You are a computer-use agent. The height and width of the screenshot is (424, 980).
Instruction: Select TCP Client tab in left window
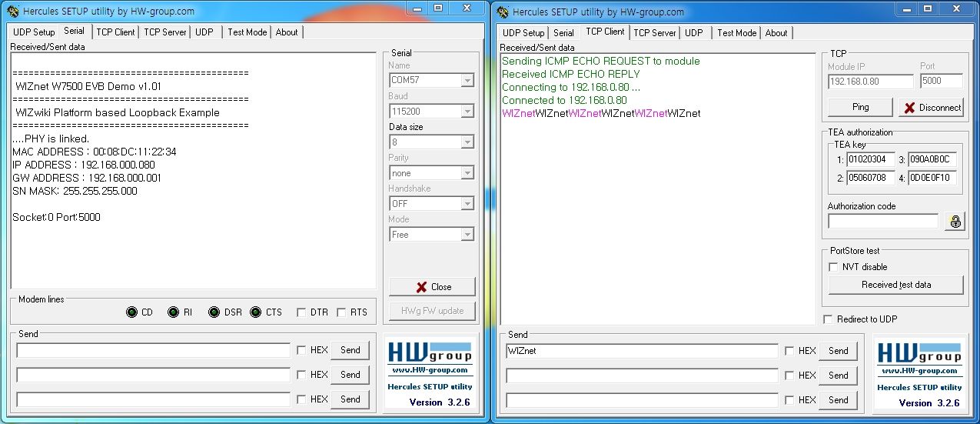pyautogui.click(x=115, y=32)
